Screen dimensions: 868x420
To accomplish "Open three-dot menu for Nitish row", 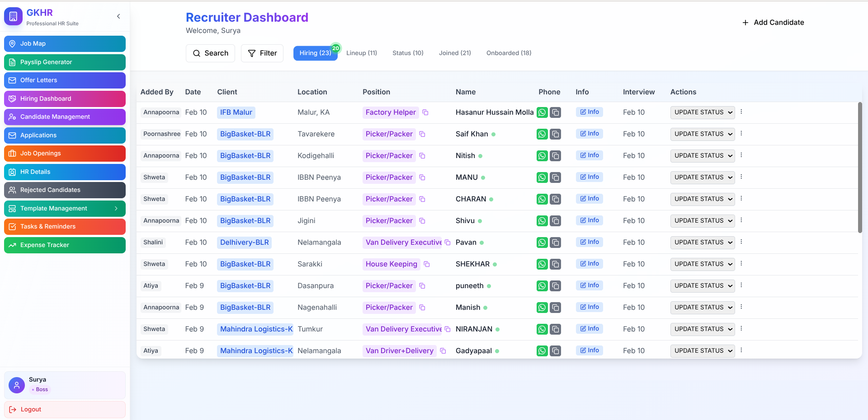I will pos(741,155).
